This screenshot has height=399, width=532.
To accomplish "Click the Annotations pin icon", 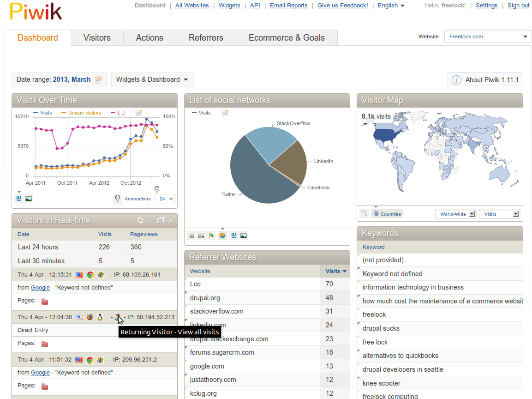I will pyautogui.click(x=117, y=199).
